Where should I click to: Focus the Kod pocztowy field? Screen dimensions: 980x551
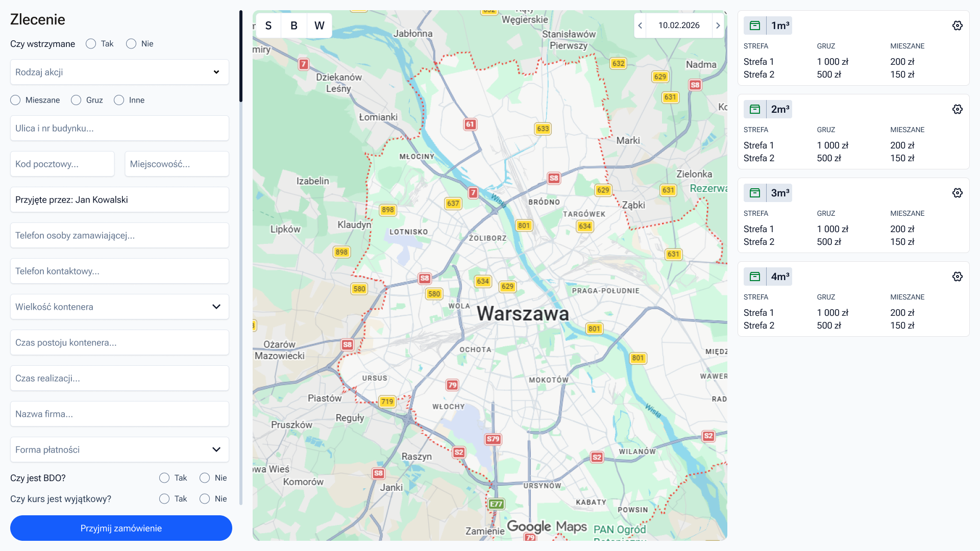click(x=62, y=164)
